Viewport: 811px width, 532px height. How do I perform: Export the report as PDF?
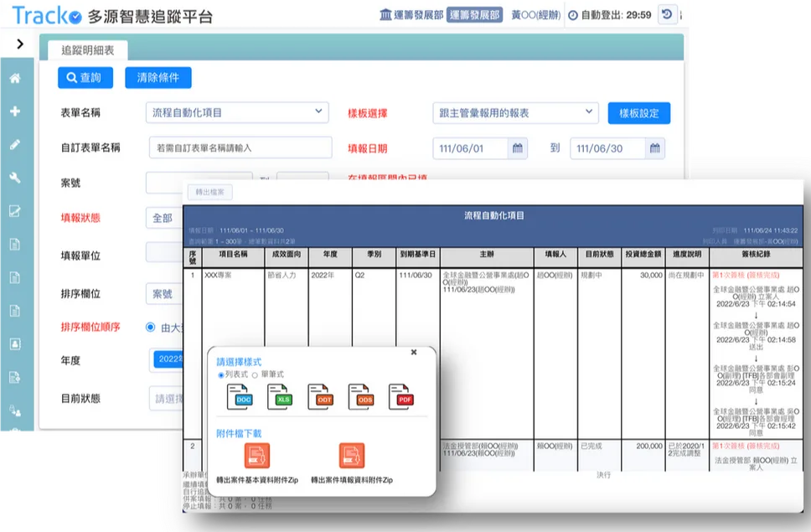[x=401, y=397]
